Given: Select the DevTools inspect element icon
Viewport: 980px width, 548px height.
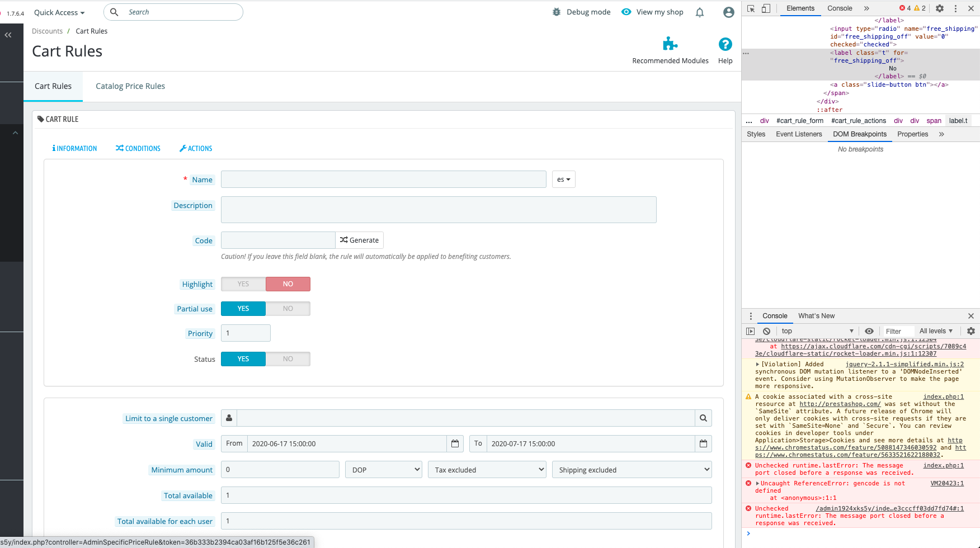Looking at the screenshot, I should (751, 8).
